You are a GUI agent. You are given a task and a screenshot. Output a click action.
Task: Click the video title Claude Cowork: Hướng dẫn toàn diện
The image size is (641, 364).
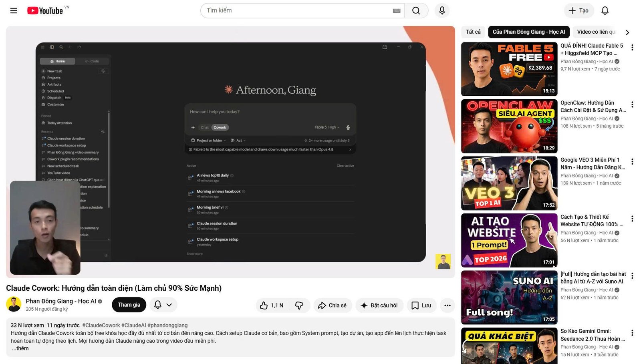(x=114, y=288)
